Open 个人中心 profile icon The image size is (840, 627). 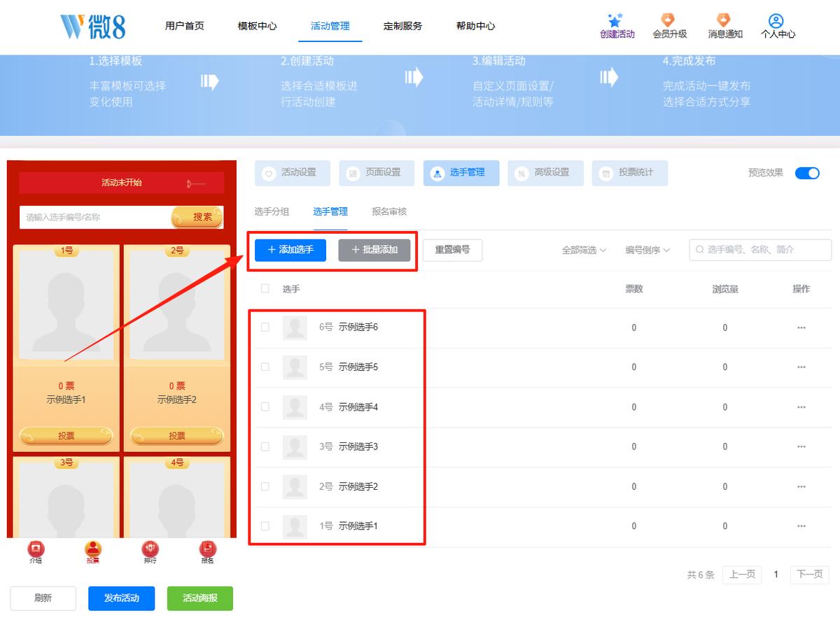click(776, 20)
